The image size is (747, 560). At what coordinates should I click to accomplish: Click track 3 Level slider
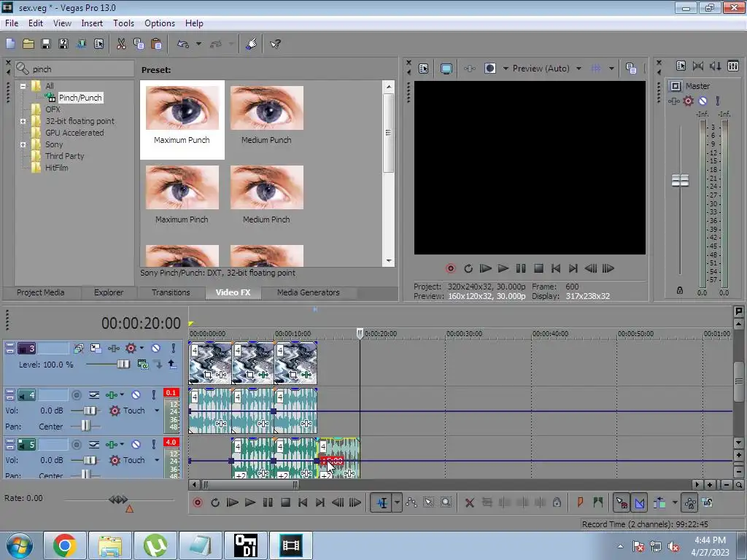click(x=123, y=365)
